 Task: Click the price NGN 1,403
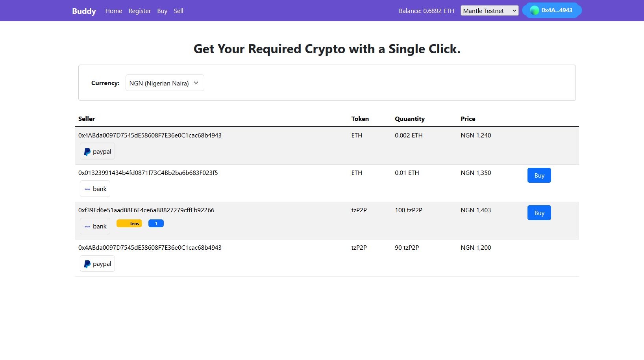tap(476, 210)
